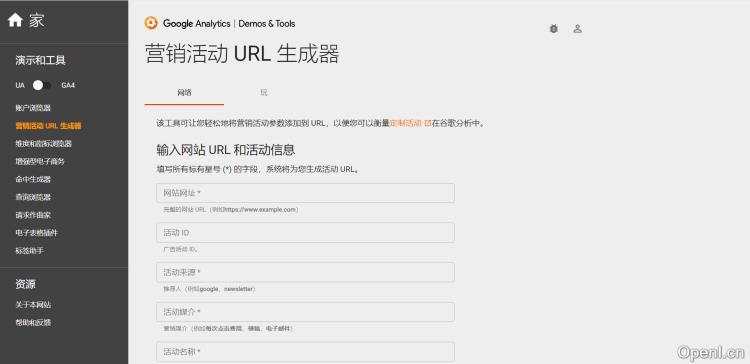Open 增强型电子商务 sidebar item
Image resolution: width=750 pixels, height=364 pixels.
click(40, 162)
